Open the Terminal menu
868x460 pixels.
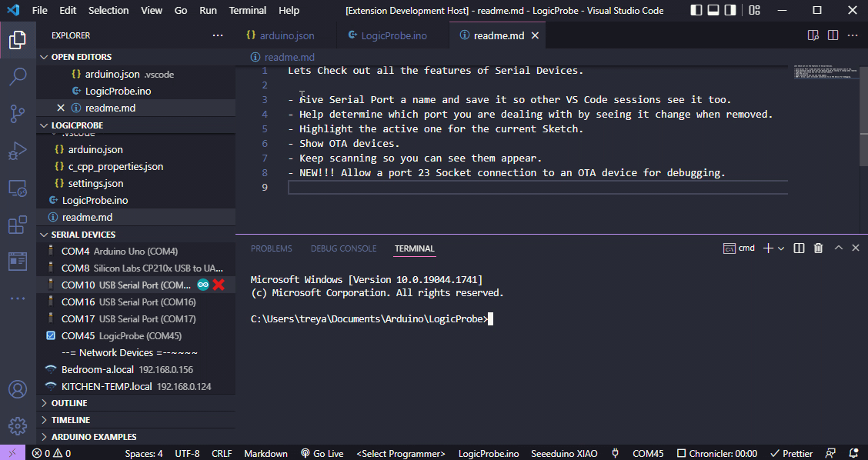click(x=248, y=10)
